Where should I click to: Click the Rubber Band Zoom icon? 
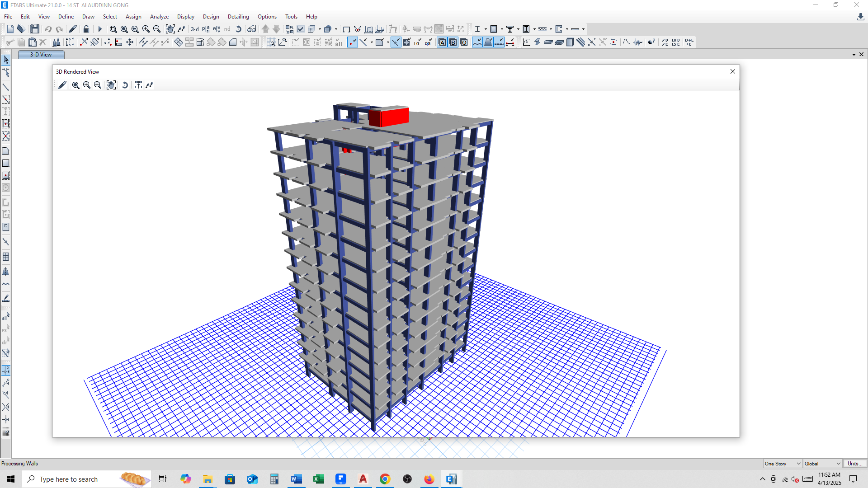tap(113, 29)
